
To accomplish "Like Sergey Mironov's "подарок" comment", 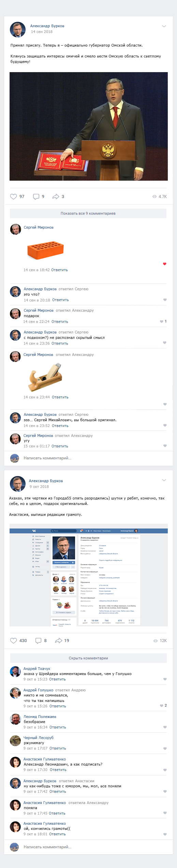I will 162,321.
